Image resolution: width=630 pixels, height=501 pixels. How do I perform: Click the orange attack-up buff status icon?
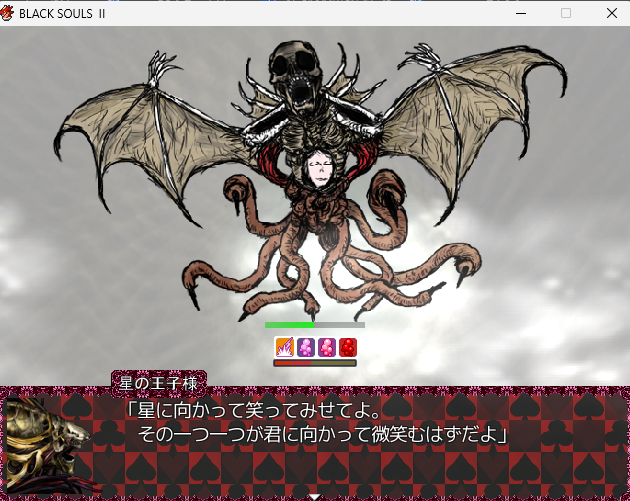click(284, 347)
